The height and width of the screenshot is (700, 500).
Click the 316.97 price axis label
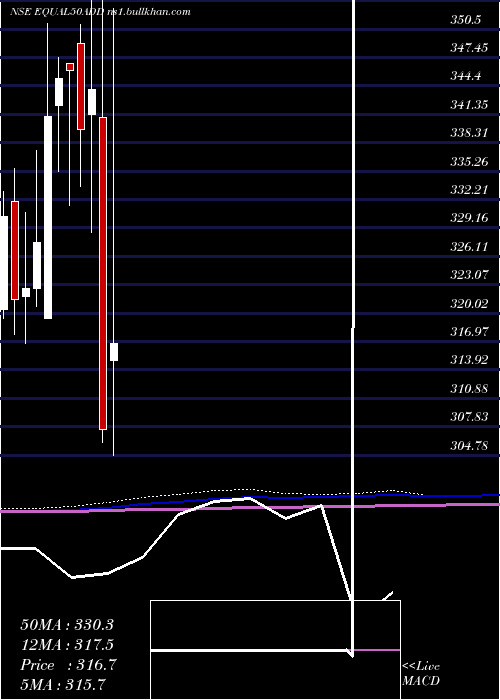click(x=469, y=332)
